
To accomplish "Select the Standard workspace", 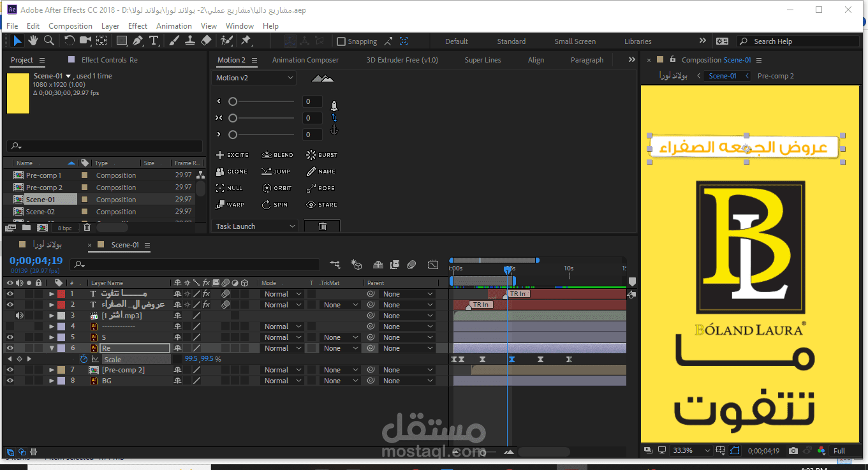I will [x=511, y=41].
